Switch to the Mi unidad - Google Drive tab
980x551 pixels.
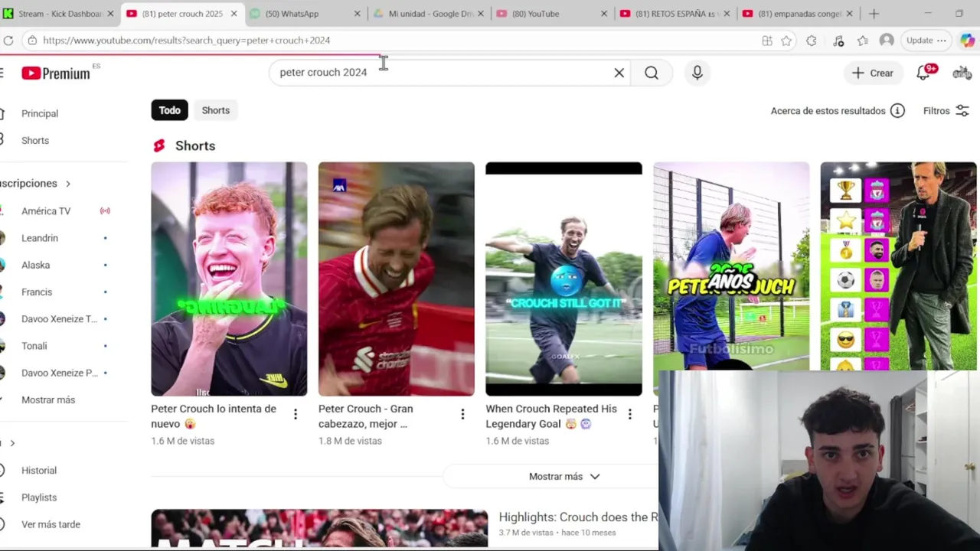click(429, 14)
